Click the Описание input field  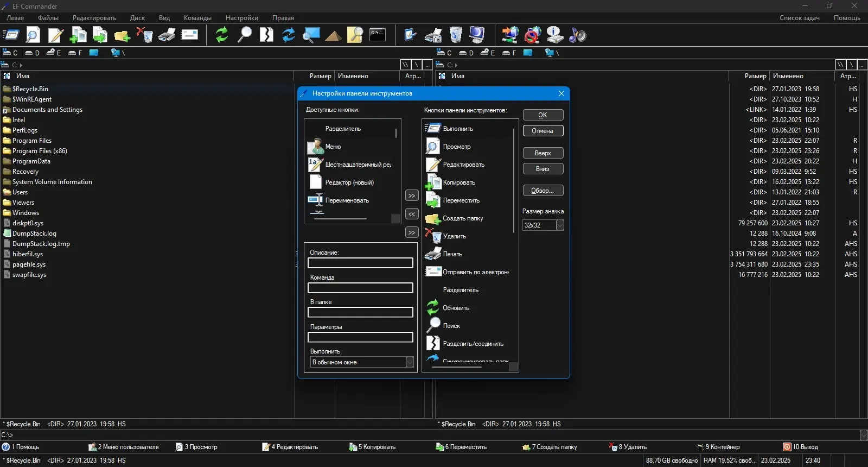tap(360, 263)
